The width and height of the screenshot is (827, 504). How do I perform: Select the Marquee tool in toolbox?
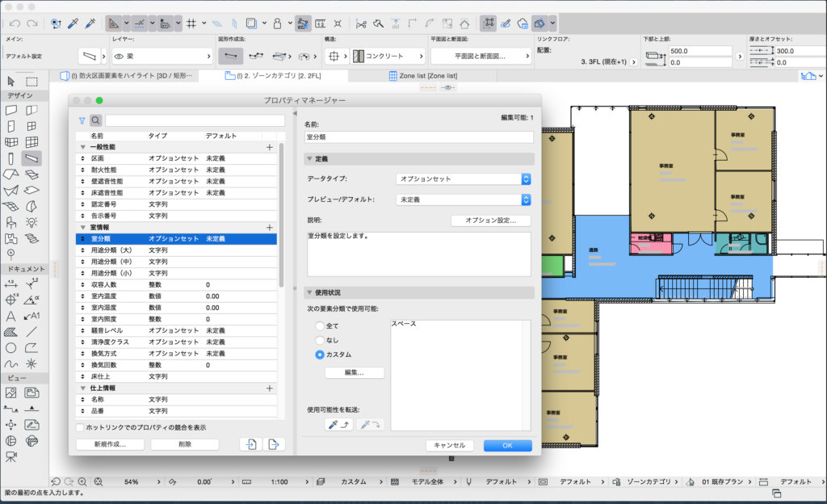(x=31, y=82)
